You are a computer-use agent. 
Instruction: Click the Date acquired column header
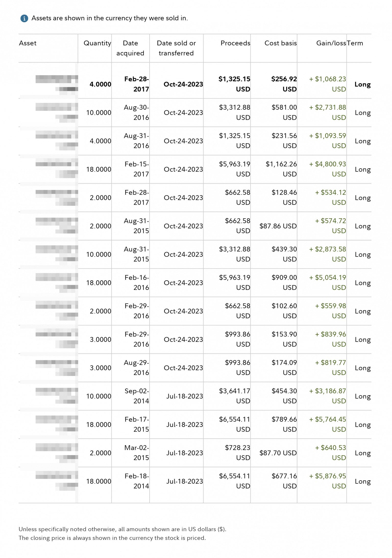130,48
